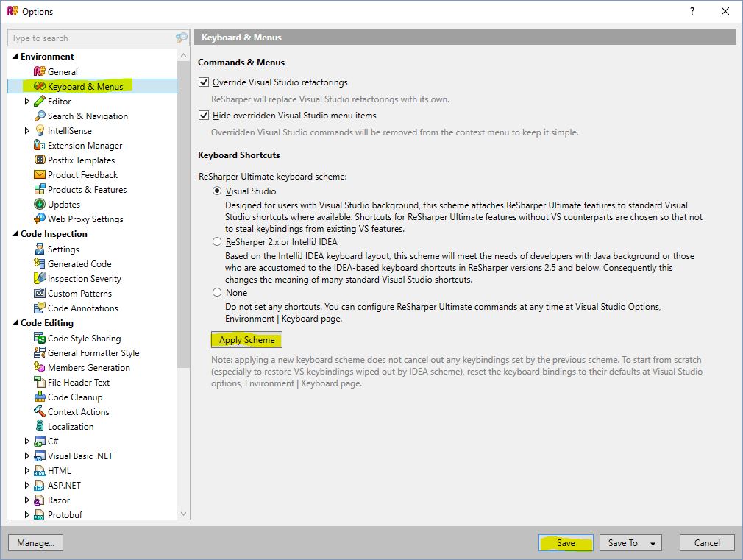Click the Generated Code icon
This screenshot has width=743, height=560.
[x=39, y=263]
